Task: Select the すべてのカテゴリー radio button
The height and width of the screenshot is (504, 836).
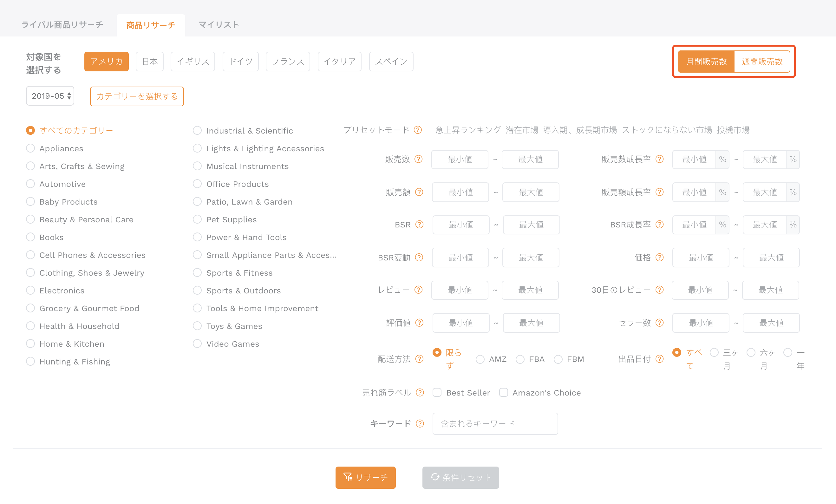Action: point(30,130)
